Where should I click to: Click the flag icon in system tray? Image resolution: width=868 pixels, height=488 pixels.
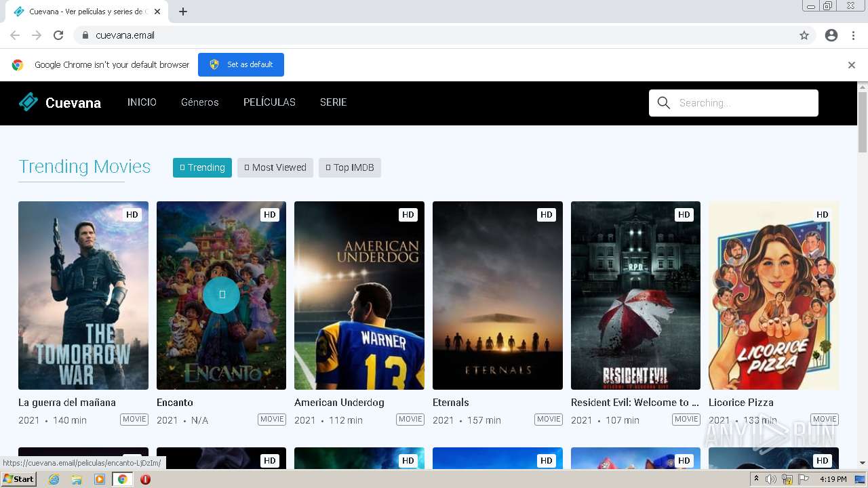[804, 479]
